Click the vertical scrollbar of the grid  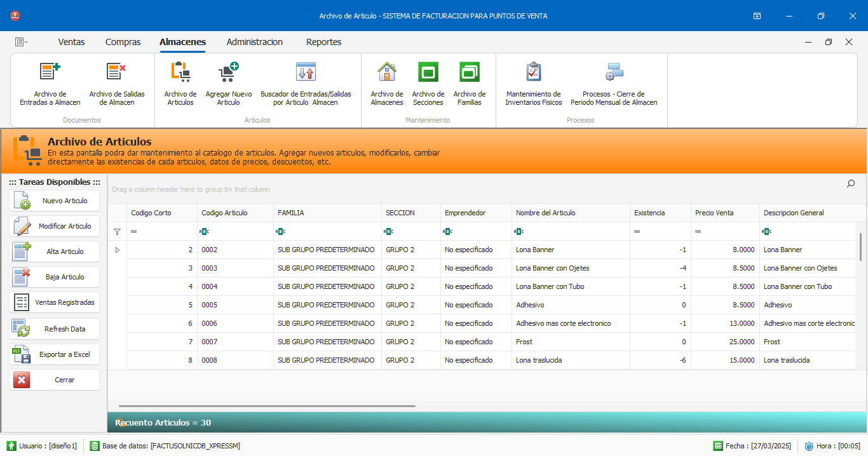coord(861,247)
